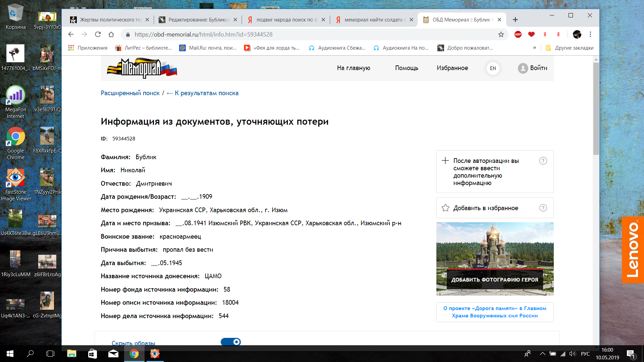This screenshot has width=644, height=362.
Task: Expand the hidden bookmarks chevron
Action: tap(534, 48)
